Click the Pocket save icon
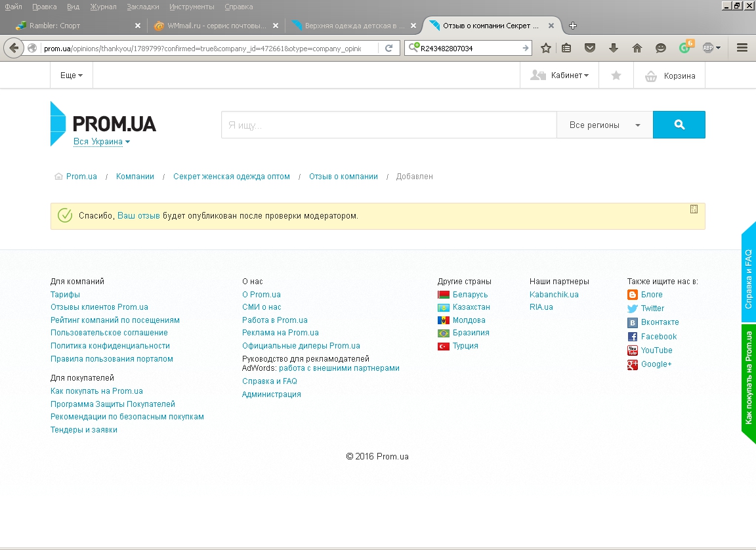 [x=590, y=48]
